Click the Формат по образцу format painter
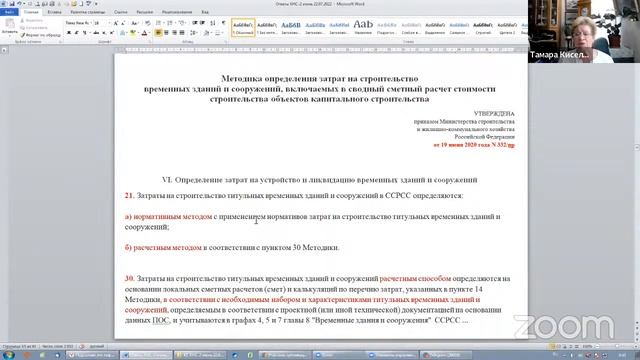 [x=41, y=35]
